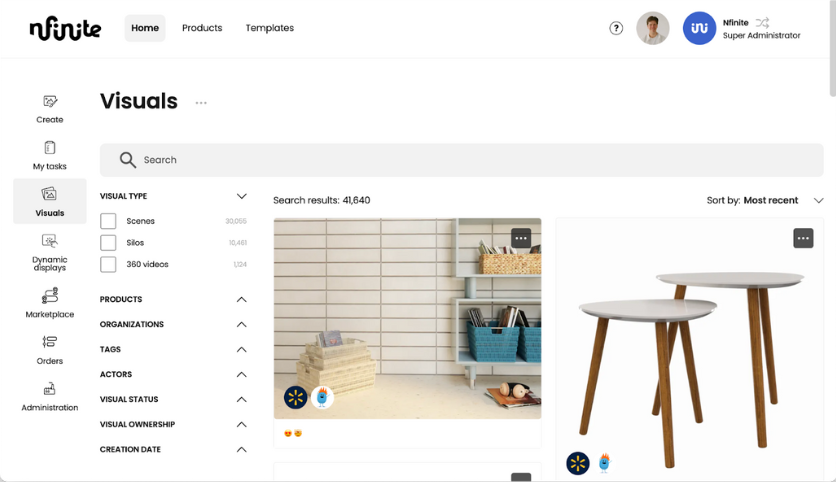The height and width of the screenshot is (482, 836).
Task: Open Administration in the sidebar
Action: click(x=50, y=396)
